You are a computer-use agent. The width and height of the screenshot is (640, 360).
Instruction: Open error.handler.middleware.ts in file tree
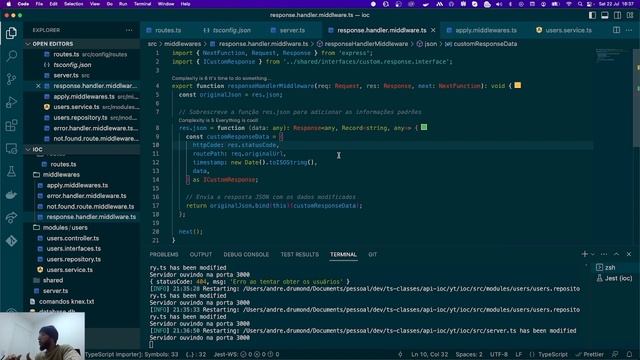click(x=86, y=196)
